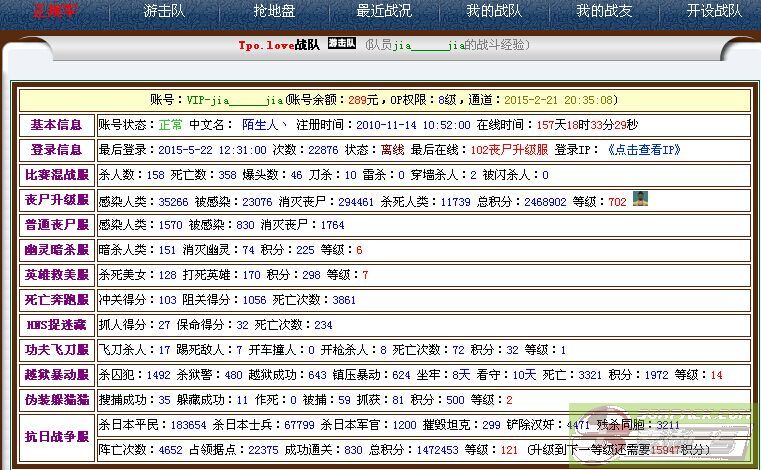Click 开设战队 in the top navigation

coord(714,11)
